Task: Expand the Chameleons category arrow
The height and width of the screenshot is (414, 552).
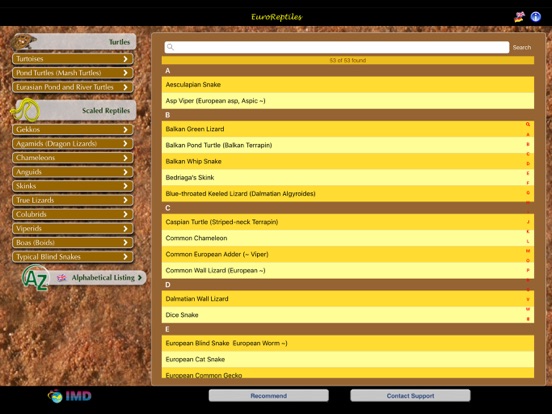Action: pos(125,158)
